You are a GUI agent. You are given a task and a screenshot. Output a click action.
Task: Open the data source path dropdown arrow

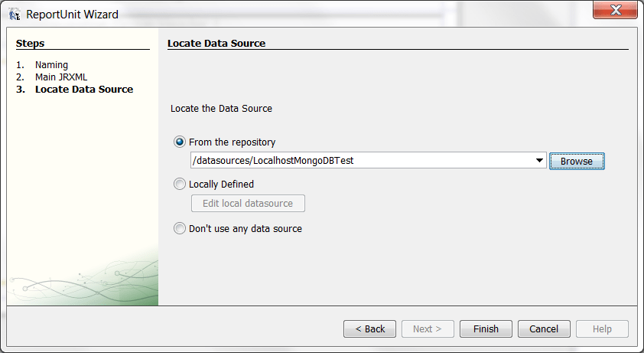pyautogui.click(x=539, y=161)
